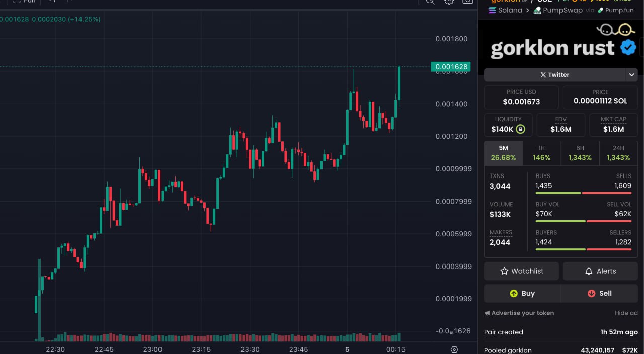Click the SELL VOL value $62K
This screenshot has height=354, width=644.
(623, 214)
